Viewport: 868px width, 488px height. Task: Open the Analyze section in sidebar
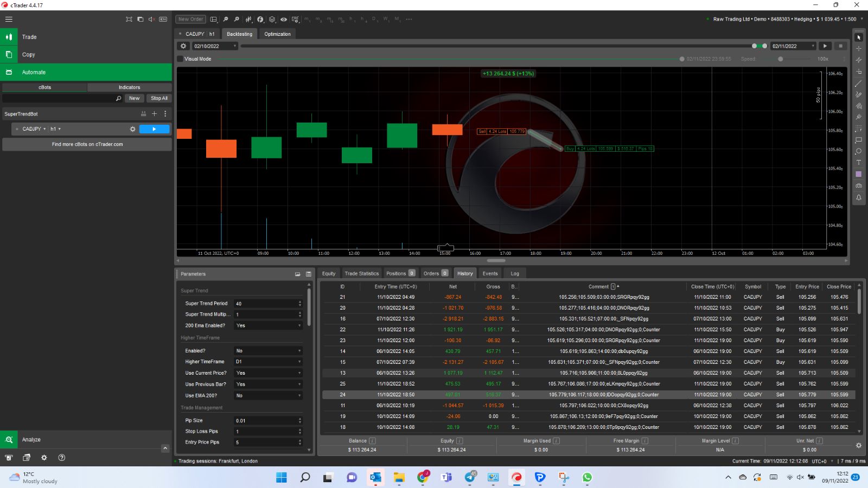(x=86, y=440)
